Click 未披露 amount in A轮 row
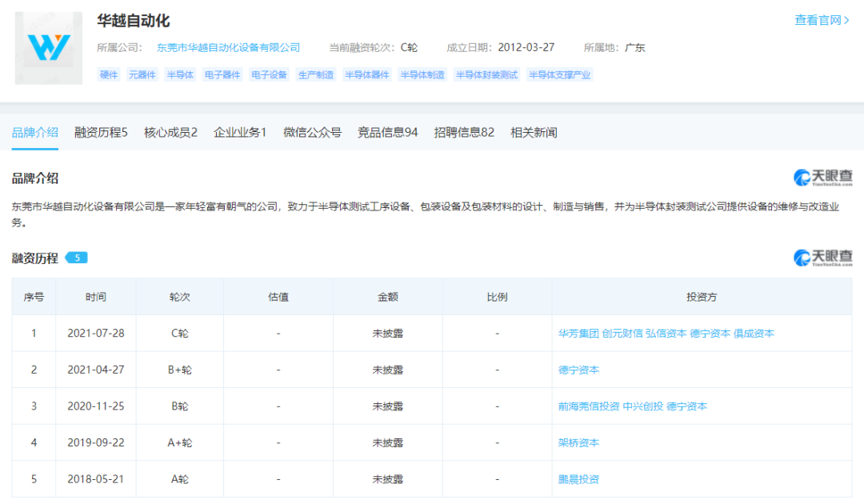The width and height of the screenshot is (864, 504). pyautogui.click(x=387, y=478)
